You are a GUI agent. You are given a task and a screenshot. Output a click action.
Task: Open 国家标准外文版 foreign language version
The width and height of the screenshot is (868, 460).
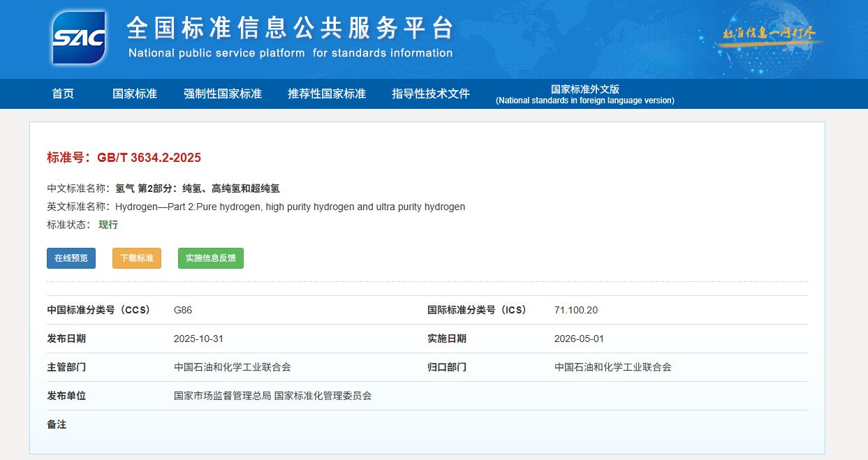tap(585, 94)
